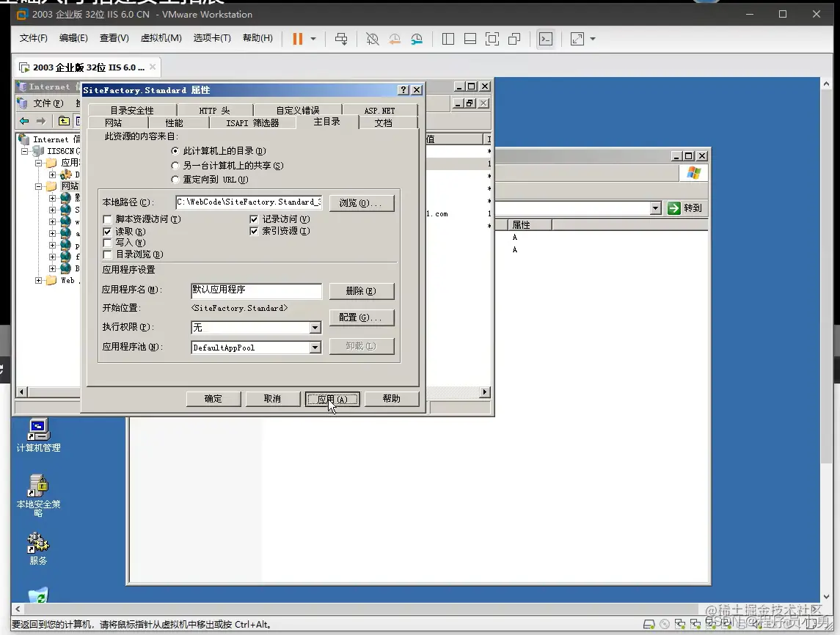Viewport: 840px width, 635px height.
Task: Click the stretch guest display icon
Action: (x=577, y=39)
